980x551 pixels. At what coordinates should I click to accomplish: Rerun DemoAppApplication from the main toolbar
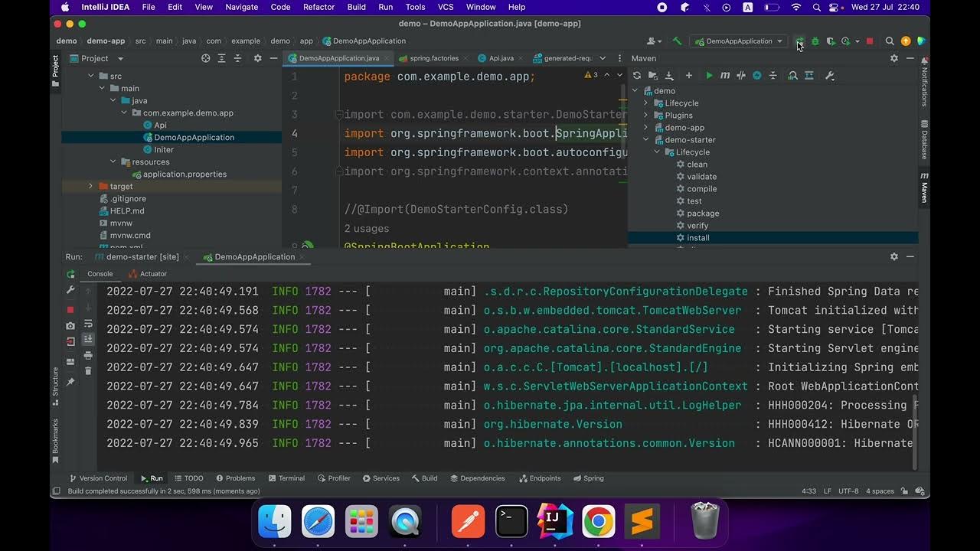799,41
